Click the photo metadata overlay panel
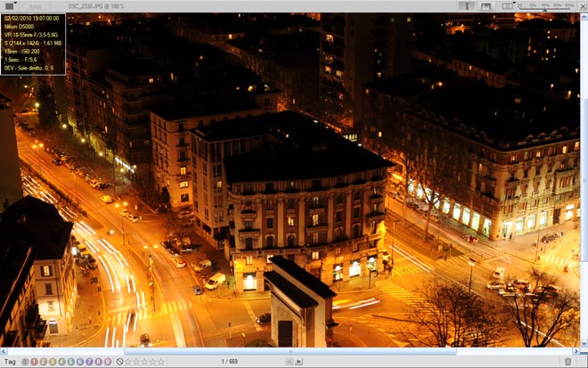Image resolution: width=588 pixels, height=368 pixels. pyautogui.click(x=32, y=43)
